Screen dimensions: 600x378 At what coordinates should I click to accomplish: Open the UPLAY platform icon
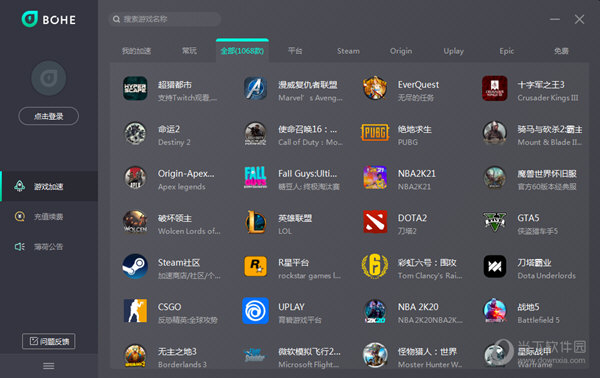(x=255, y=311)
